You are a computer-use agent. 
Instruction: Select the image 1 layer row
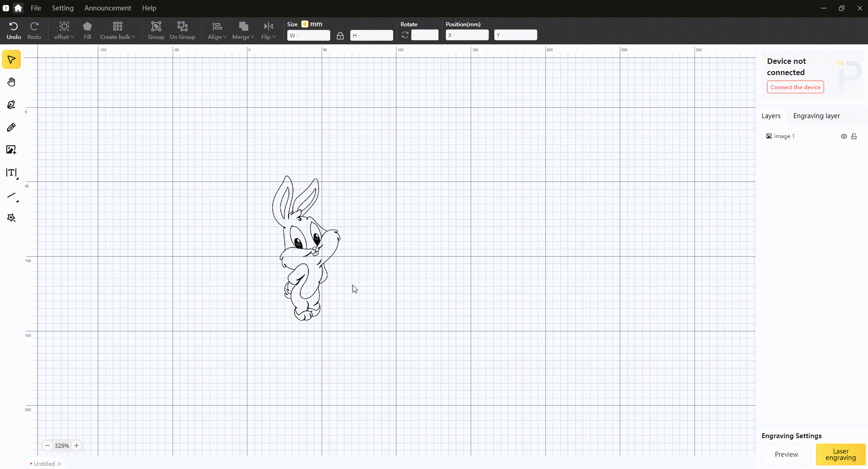[811, 136]
